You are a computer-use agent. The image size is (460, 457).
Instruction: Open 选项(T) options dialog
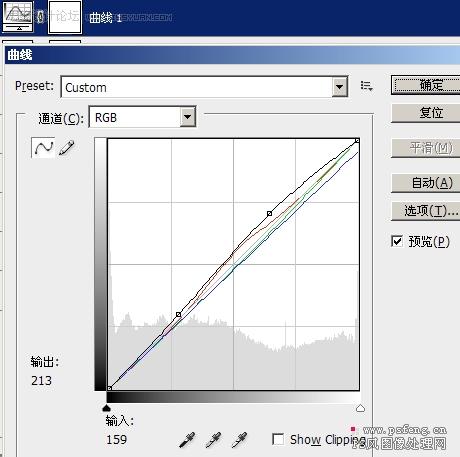[x=426, y=211]
